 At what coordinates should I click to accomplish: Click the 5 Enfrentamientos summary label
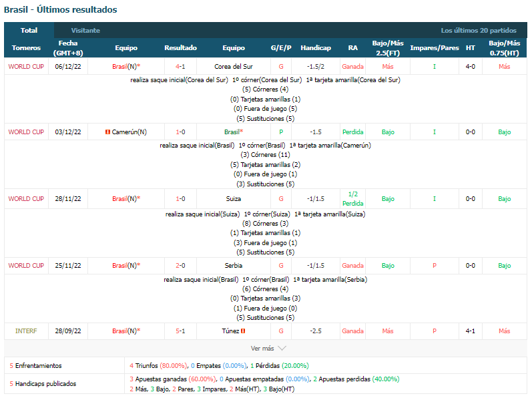tap(35, 366)
